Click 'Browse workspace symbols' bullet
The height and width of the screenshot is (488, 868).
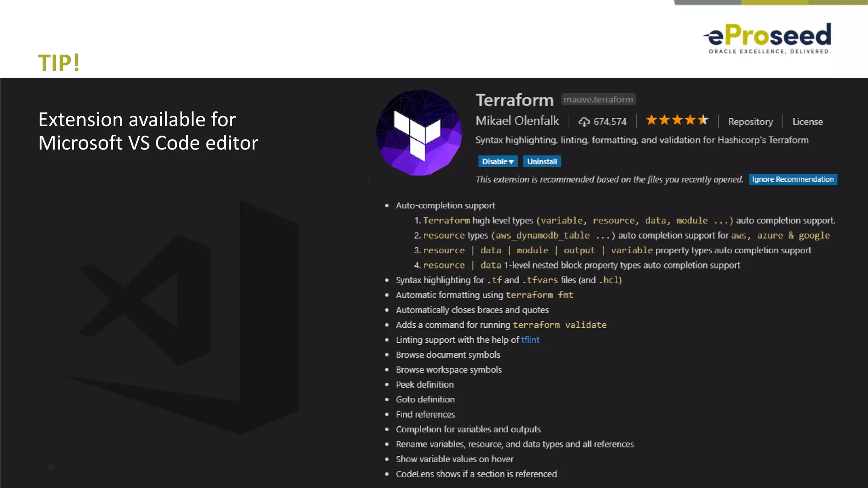tap(449, 370)
